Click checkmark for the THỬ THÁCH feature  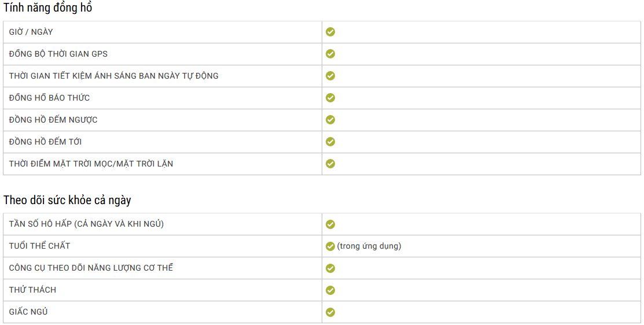pyautogui.click(x=330, y=290)
